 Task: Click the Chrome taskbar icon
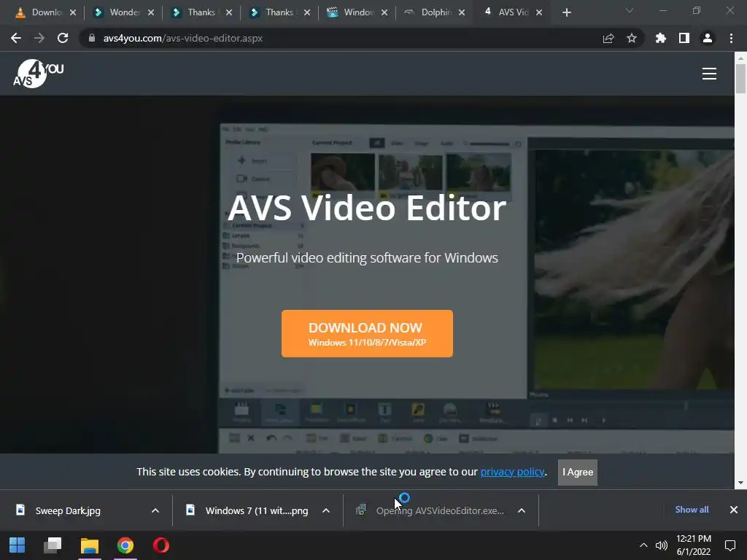[x=125, y=545]
